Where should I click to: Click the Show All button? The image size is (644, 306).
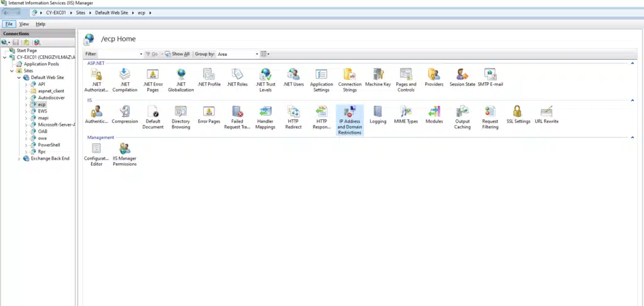pyautogui.click(x=178, y=54)
